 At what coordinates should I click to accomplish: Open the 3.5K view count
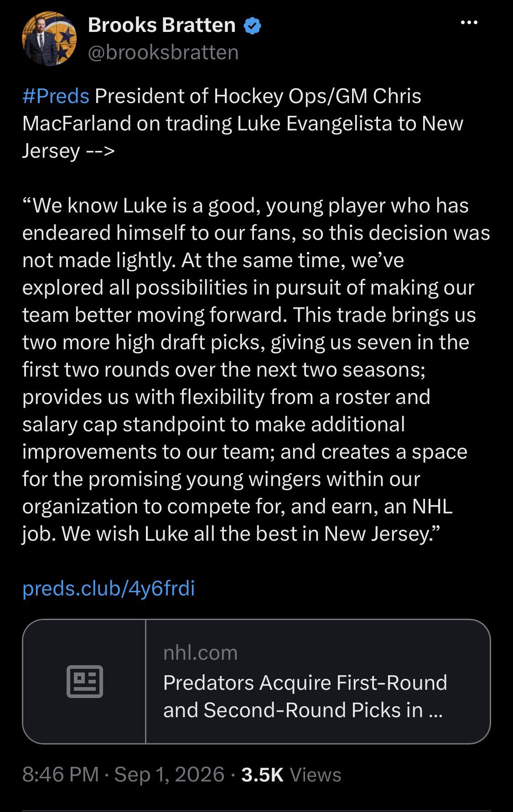pos(262,774)
